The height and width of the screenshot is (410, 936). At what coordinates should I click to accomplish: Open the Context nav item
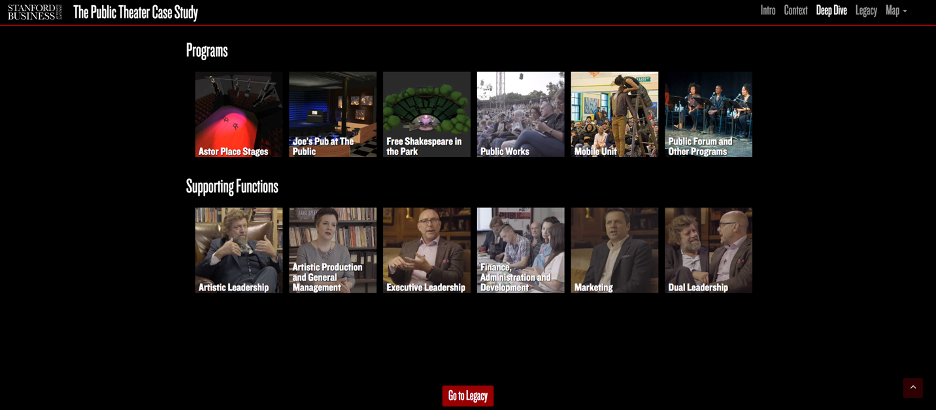796,11
